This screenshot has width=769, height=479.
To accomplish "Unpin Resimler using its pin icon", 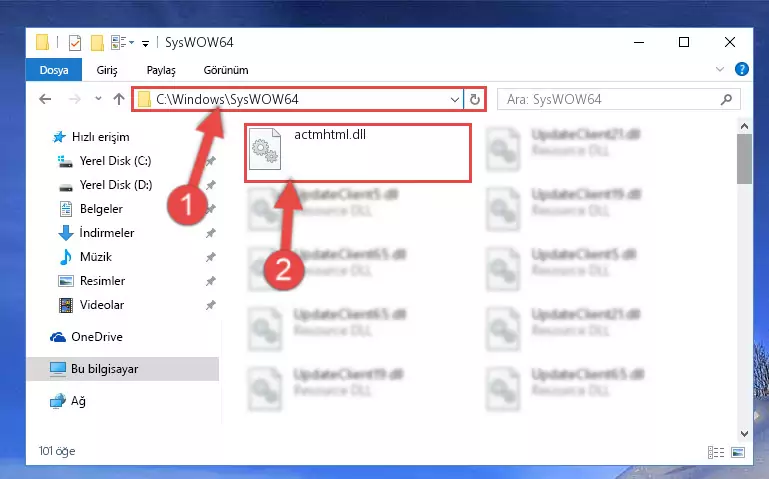I will tap(210, 281).
